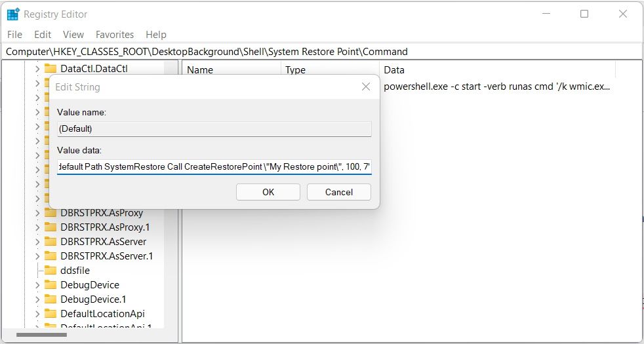This screenshot has width=644, height=344.
Task: Click the DBRSTPRX.AsServer.1 folder icon
Action: pos(50,256)
